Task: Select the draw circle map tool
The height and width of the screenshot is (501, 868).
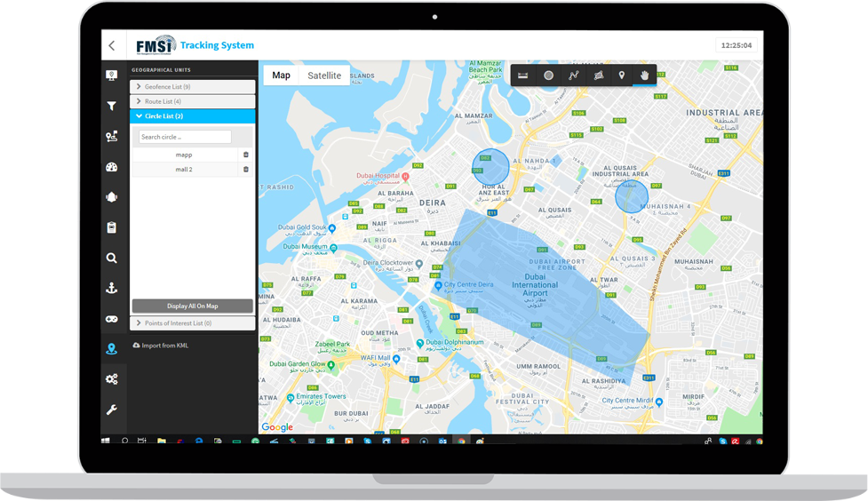Action: (x=548, y=76)
